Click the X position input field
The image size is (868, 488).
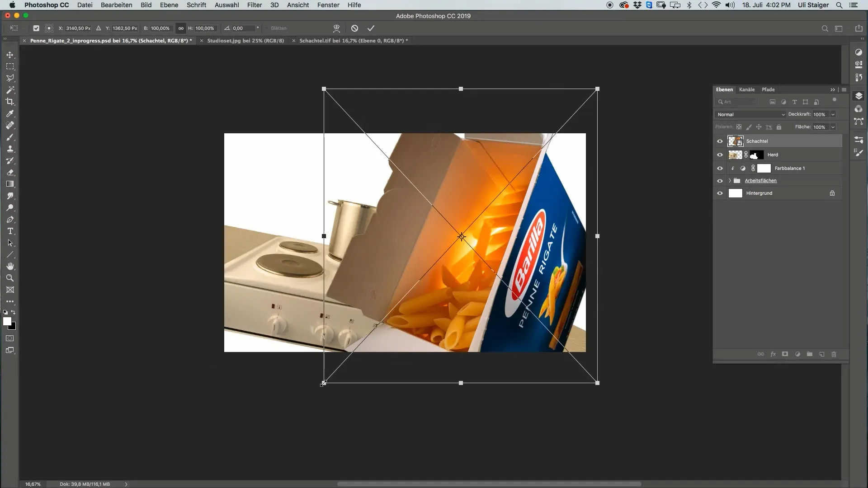click(78, 28)
